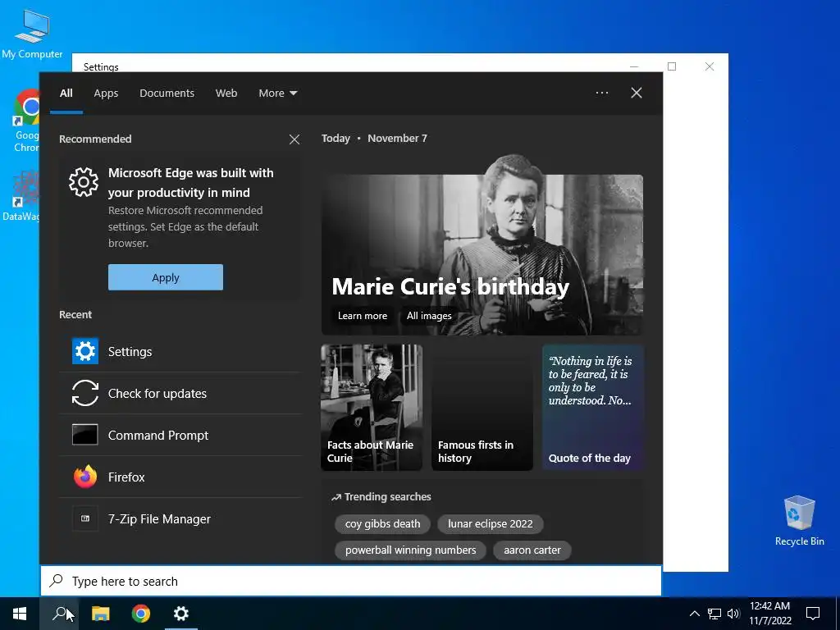Switch to the Documents tab

click(x=167, y=93)
